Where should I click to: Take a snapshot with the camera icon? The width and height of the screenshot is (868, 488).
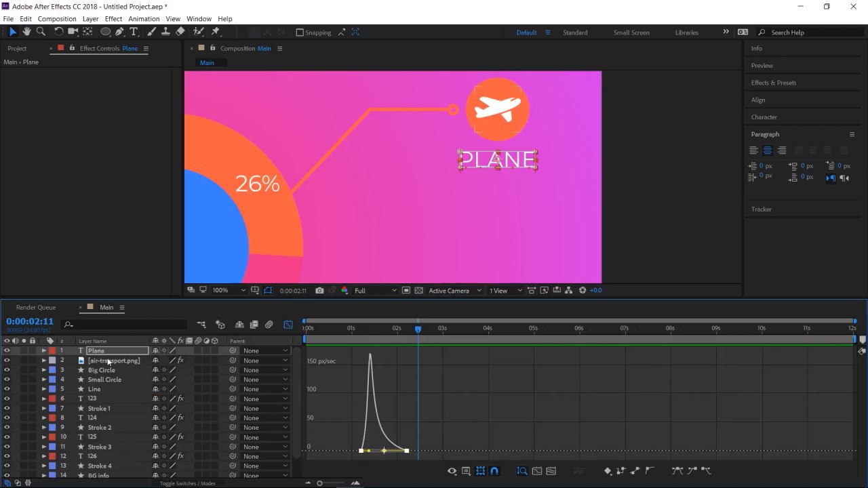[x=319, y=291]
